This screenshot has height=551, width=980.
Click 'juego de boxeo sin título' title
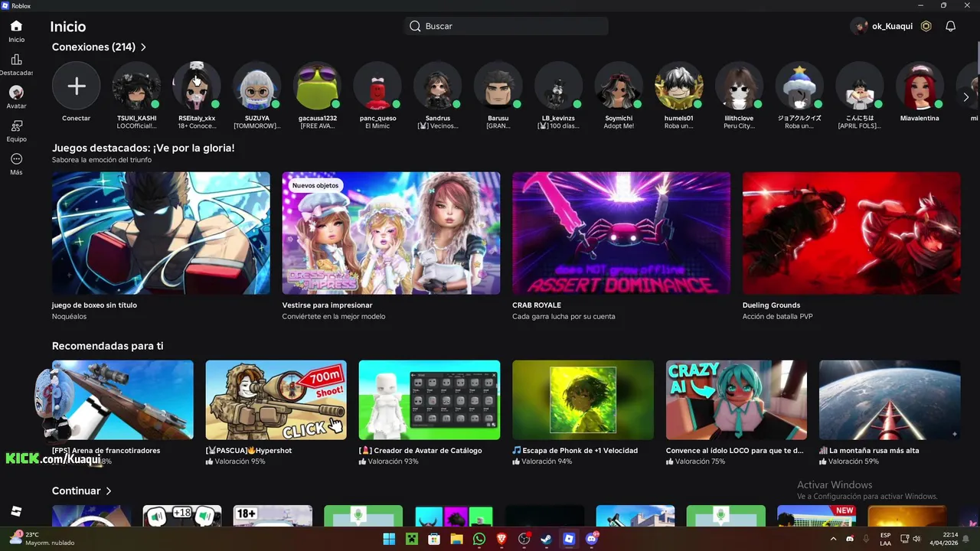(94, 305)
